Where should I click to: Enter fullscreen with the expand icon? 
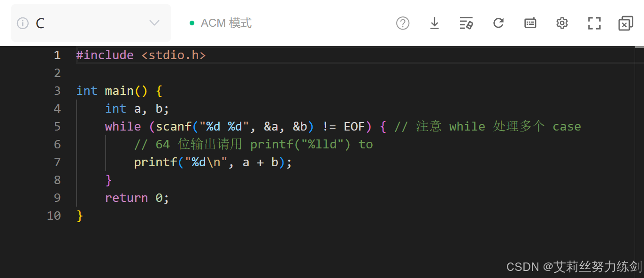pyautogui.click(x=594, y=23)
